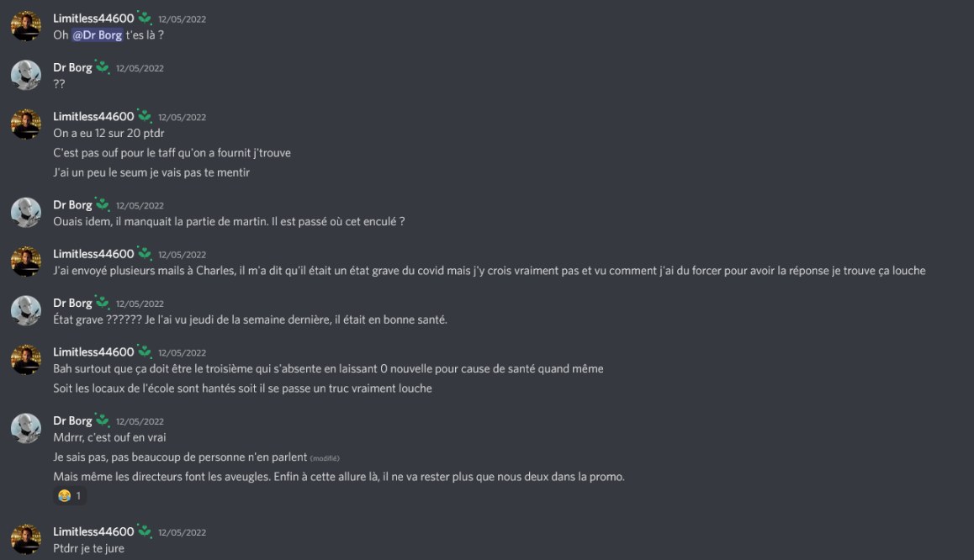Click the timestamp next to Dr Borg's '??' message
Viewport: 974px width, 560px height.
139,68
